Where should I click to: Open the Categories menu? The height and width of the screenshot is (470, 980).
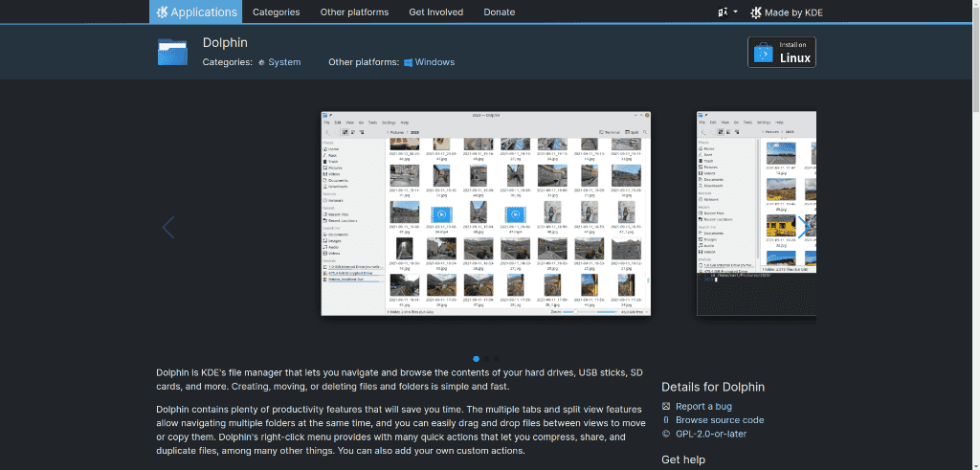click(x=277, y=12)
